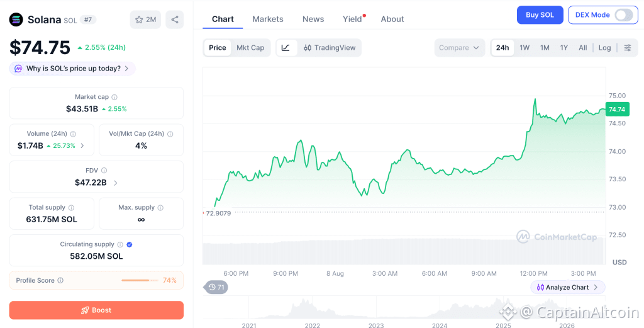Open chart settings sliders icon
The height and width of the screenshot is (328, 644).
click(x=628, y=48)
